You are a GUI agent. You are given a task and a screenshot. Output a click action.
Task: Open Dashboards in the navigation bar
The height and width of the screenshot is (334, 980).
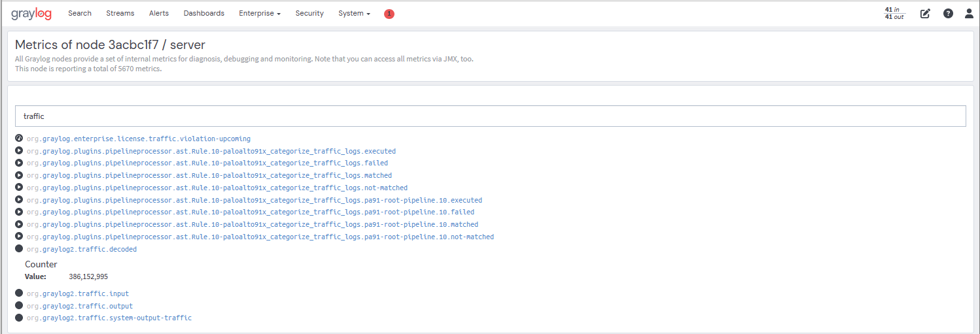pyautogui.click(x=204, y=13)
